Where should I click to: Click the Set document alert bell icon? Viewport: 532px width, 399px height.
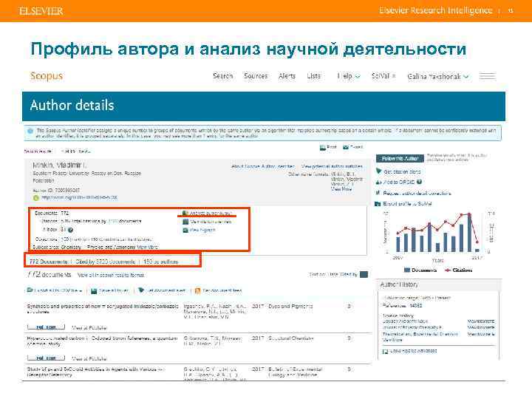(x=141, y=290)
